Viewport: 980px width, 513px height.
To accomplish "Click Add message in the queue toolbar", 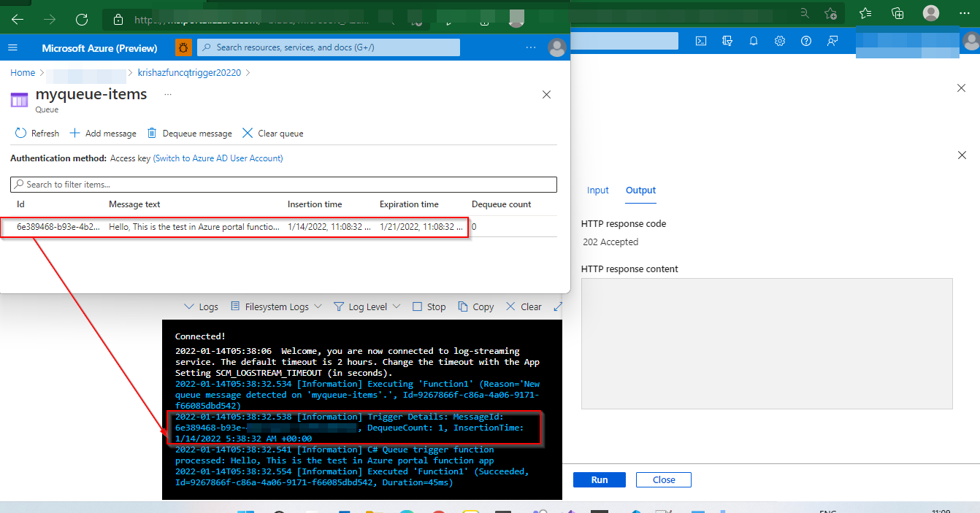I will tap(103, 134).
